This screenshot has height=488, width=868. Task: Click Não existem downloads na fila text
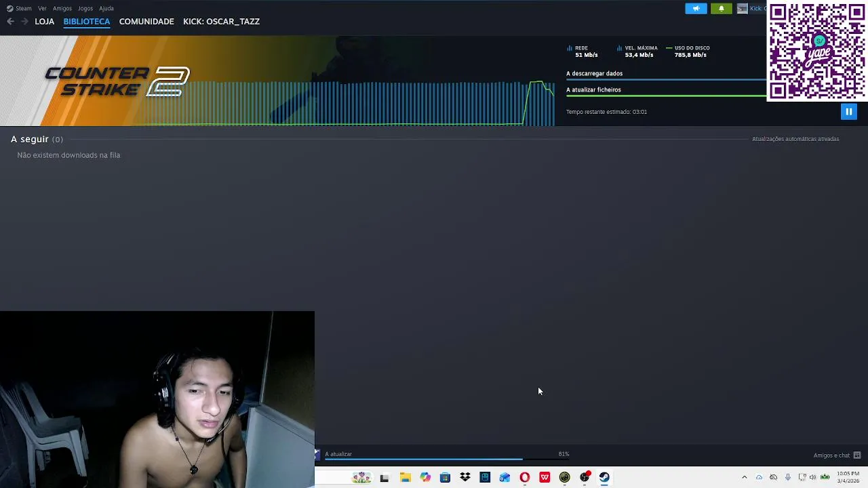(x=68, y=155)
